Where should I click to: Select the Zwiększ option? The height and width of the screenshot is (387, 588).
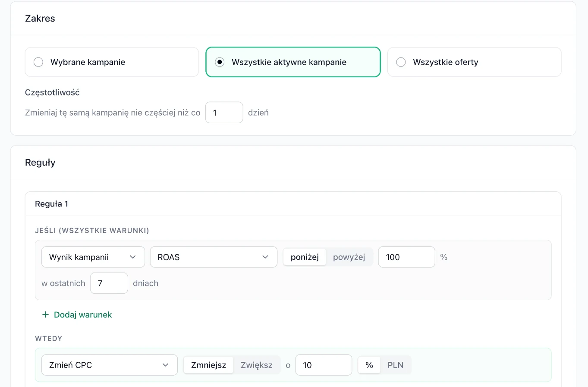point(257,365)
